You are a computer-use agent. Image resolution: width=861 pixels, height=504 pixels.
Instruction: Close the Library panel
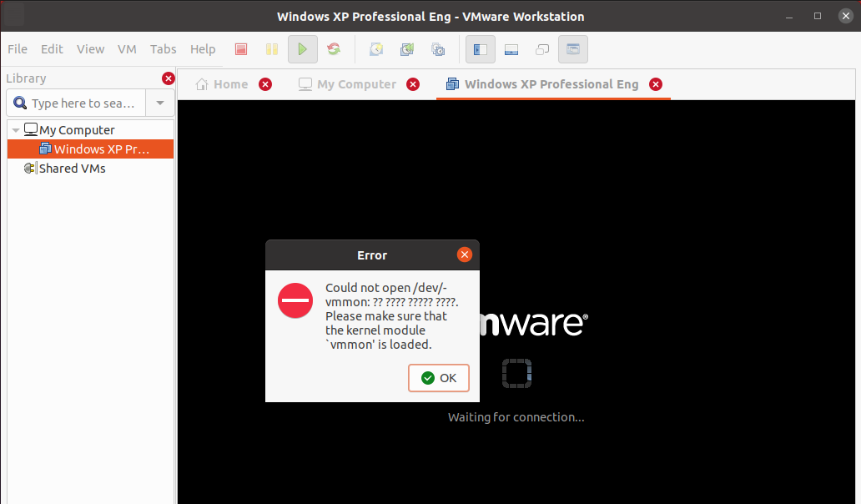click(168, 78)
